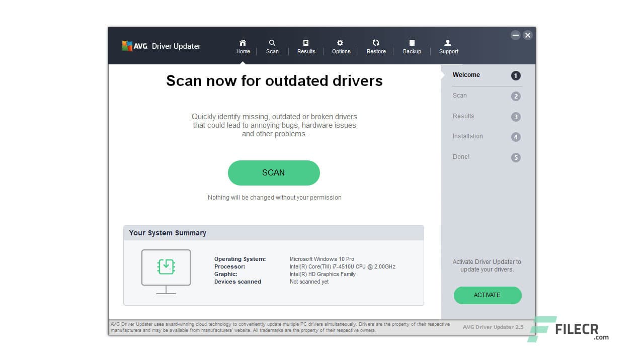This screenshot has width=644, height=362.
Task: Select the Welcome step in the sidebar
Action: [466, 74]
